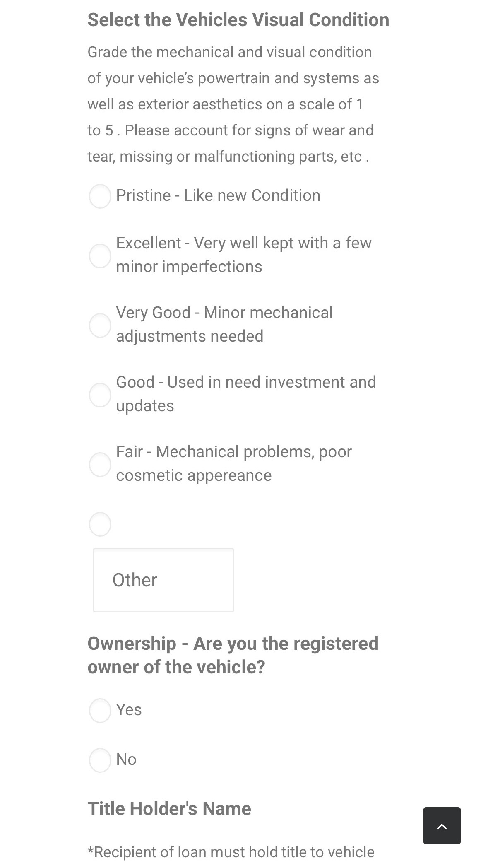The width and height of the screenshot is (488, 868).
Task: Select the Very Good radio button
Action: (x=100, y=325)
